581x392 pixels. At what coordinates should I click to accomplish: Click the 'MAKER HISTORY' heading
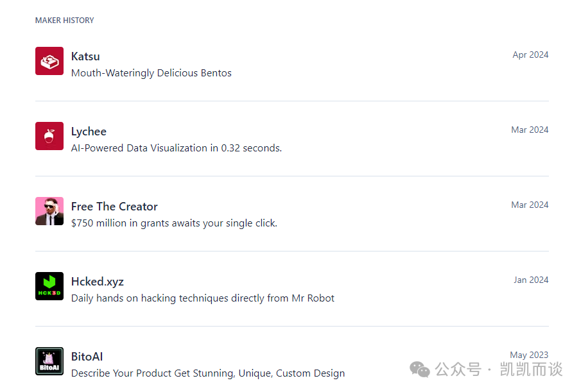(x=64, y=21)
